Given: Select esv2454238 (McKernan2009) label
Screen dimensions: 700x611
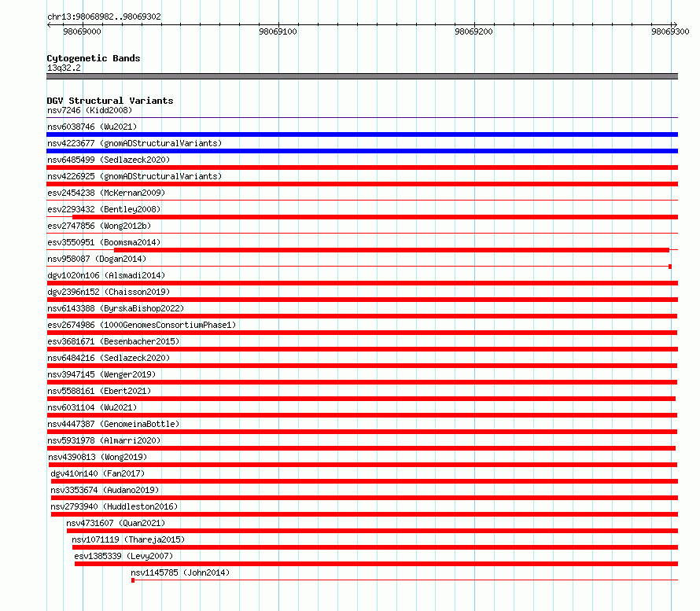Looking at the screenshot, I should [106, 193].
